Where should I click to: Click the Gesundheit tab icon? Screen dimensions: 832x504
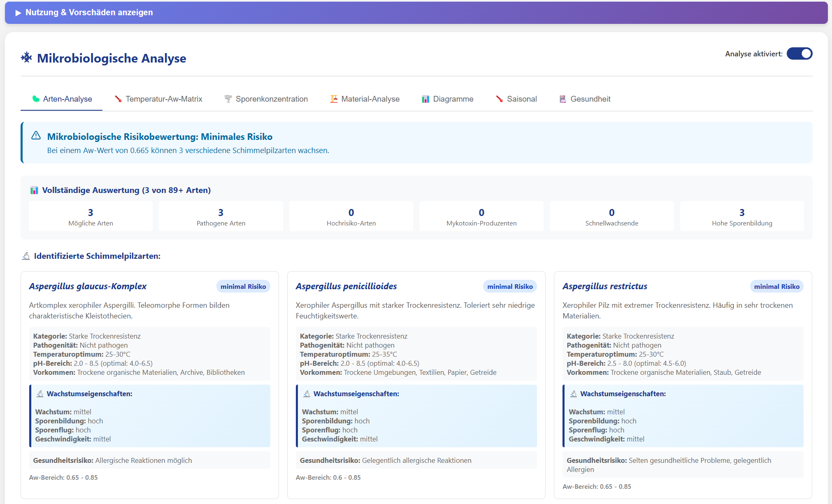point(562,99)
